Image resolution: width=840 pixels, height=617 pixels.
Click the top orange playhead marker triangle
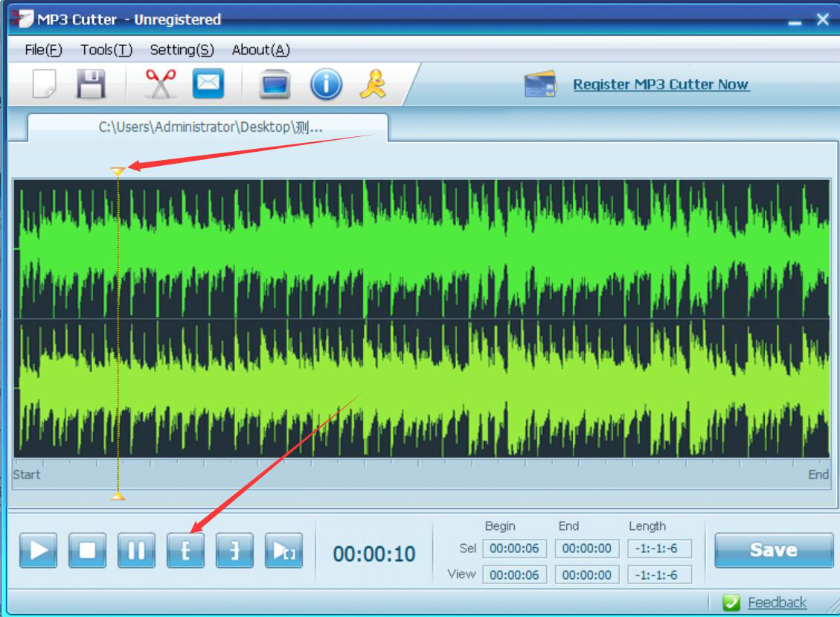pos(118,171)
